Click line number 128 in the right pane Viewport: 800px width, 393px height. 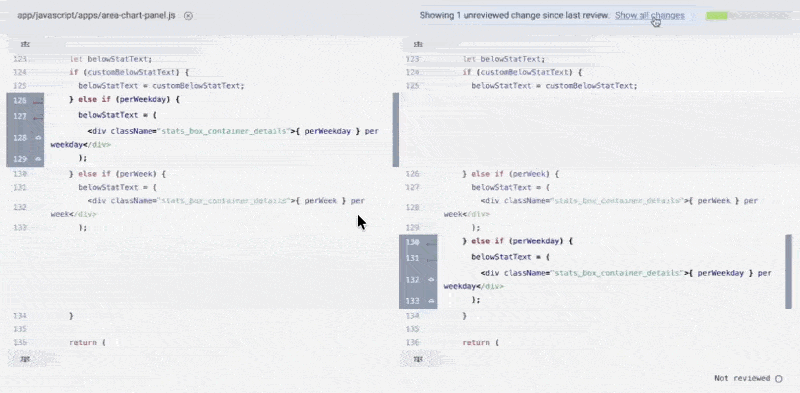pos(413,208)
